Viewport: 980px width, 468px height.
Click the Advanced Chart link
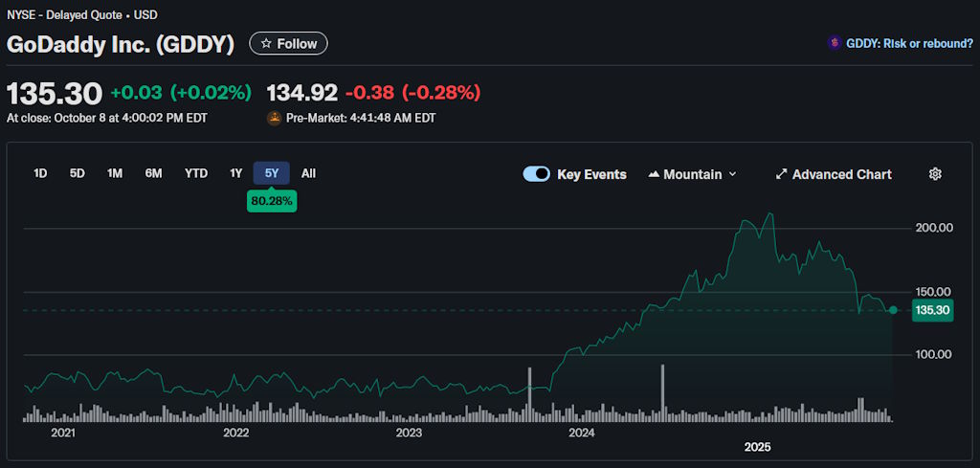click(x=841, y=174)
